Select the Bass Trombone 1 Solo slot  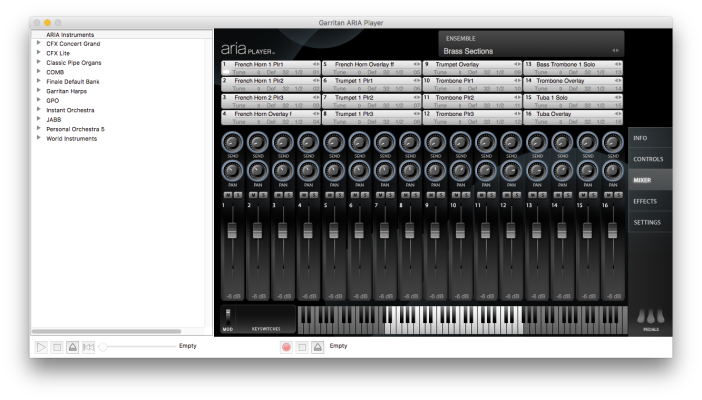[573, 68]
